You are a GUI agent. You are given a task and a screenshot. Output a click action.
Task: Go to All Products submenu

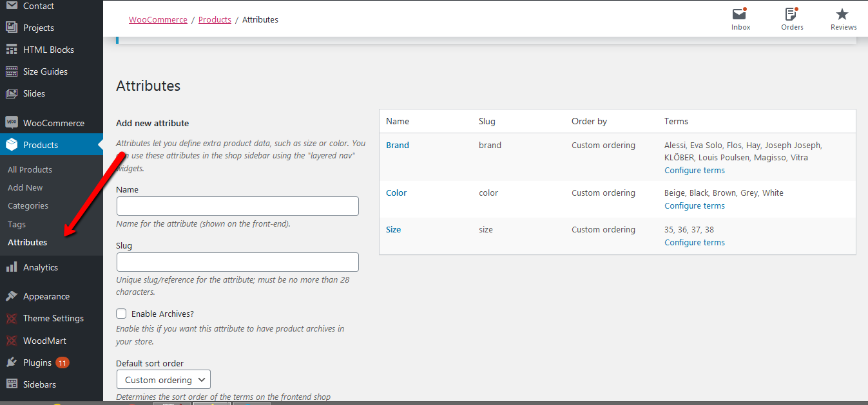[30, 169]
